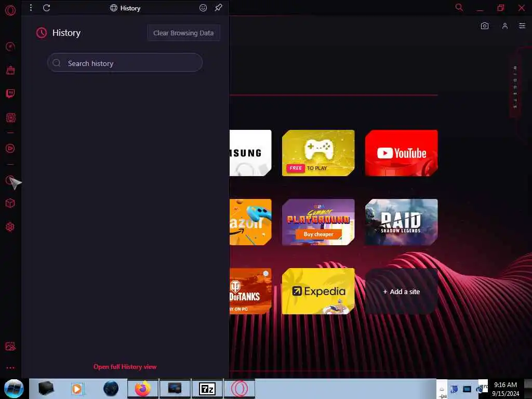Image resolution: width=532 pixels, height=399 pixels.
Task: Open GX Cleaner in the sidebar
Action: [x=10, y=70]
